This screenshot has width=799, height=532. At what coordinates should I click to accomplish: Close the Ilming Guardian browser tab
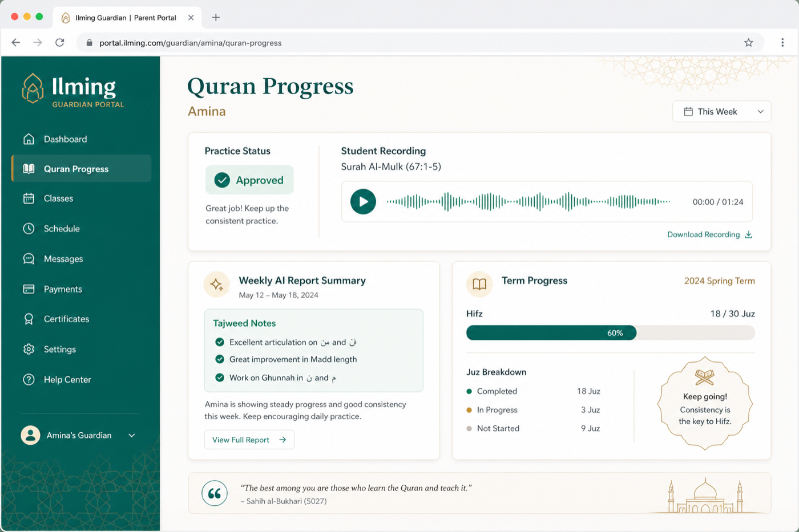(191, 18)
